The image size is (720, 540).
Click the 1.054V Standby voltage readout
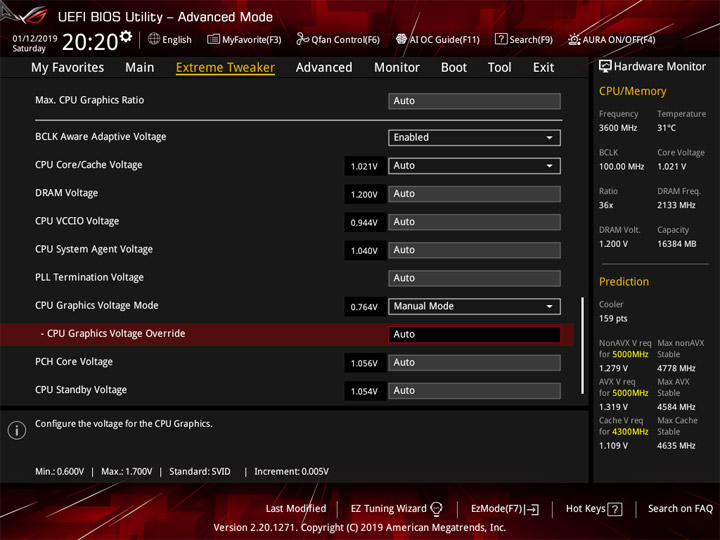tap(365, 391)
